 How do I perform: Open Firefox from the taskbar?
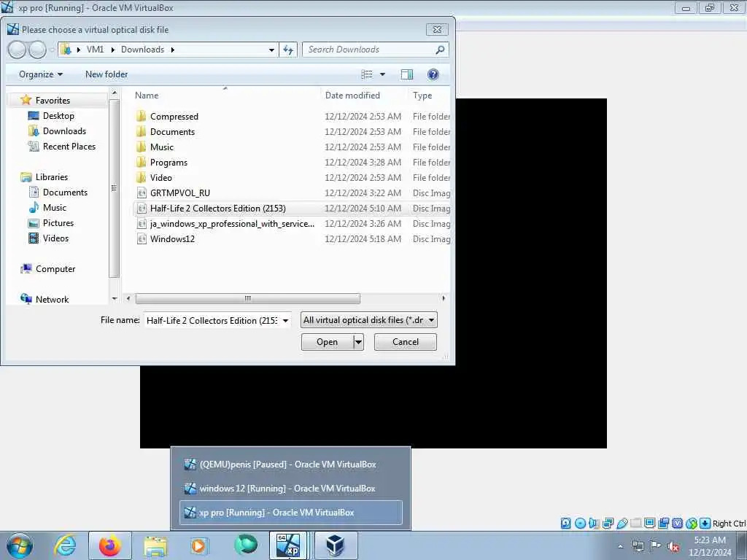click(x=110, y=545)
